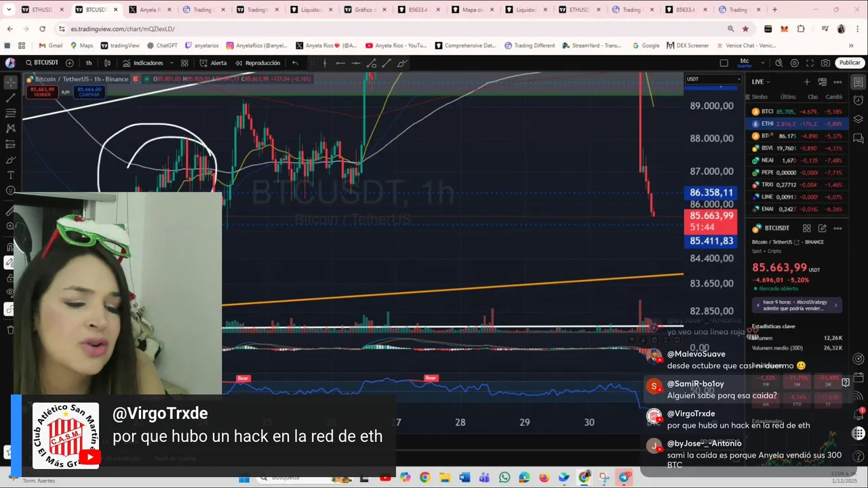Select the NEAR row in watchlist
This screenshot has height=488, width=868.
tap(797, 161)
